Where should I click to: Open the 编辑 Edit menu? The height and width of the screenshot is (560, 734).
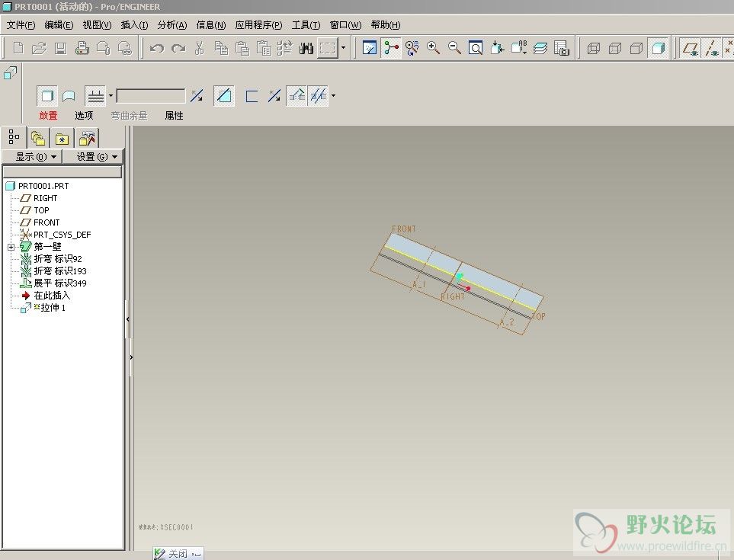59,25
